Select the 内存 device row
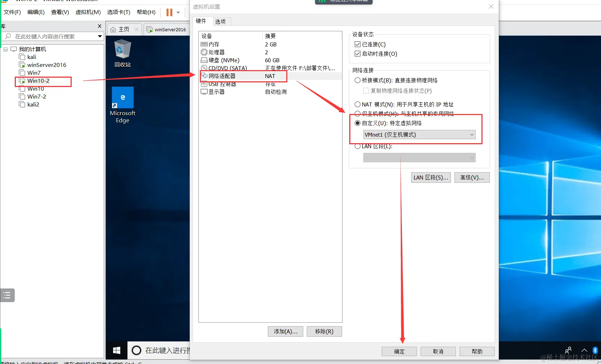The image size is (601, 364). [270, 45]
